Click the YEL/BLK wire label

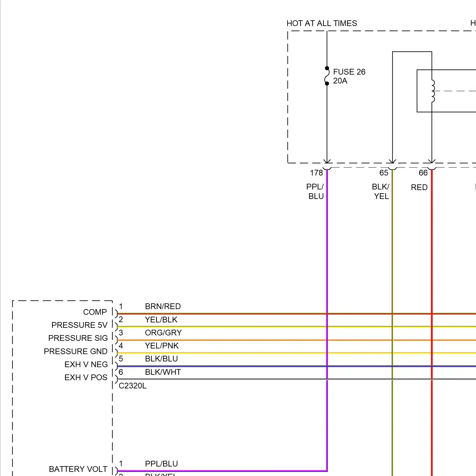[x=161, y=320]
